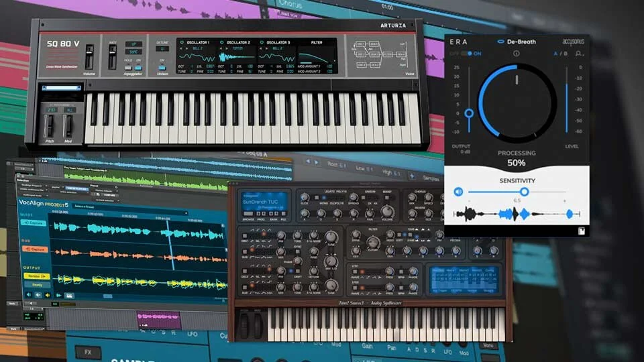644x362 pixels.
Task: Click the De-Breath processing dial
Action: (x=517, y=103)
